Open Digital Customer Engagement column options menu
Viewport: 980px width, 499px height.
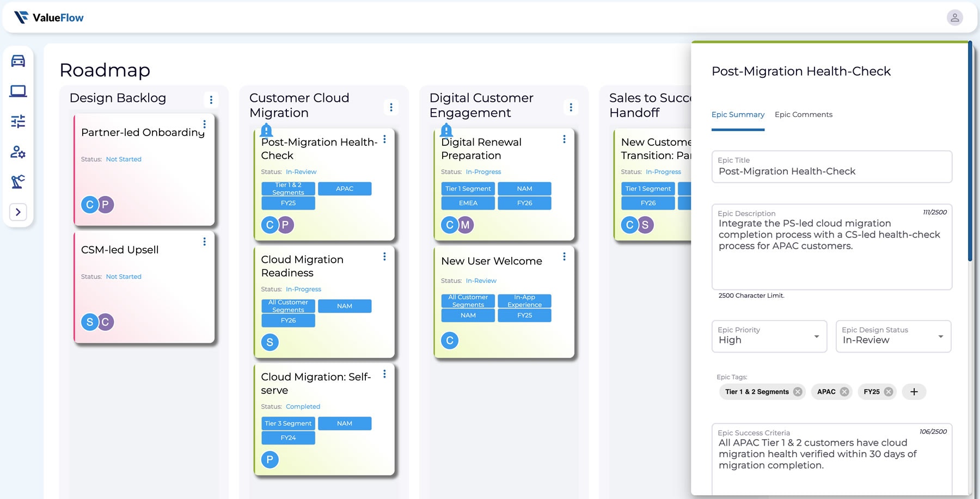571,107
